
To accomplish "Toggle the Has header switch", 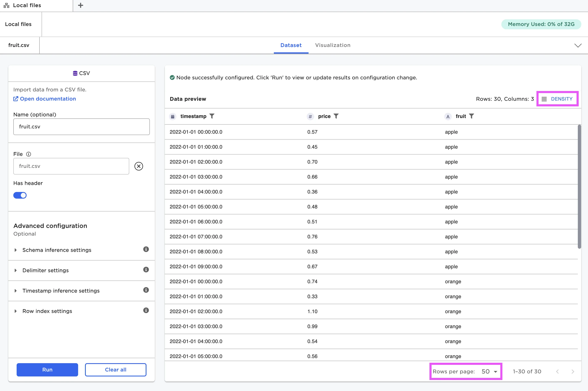I will pos(20,195).
